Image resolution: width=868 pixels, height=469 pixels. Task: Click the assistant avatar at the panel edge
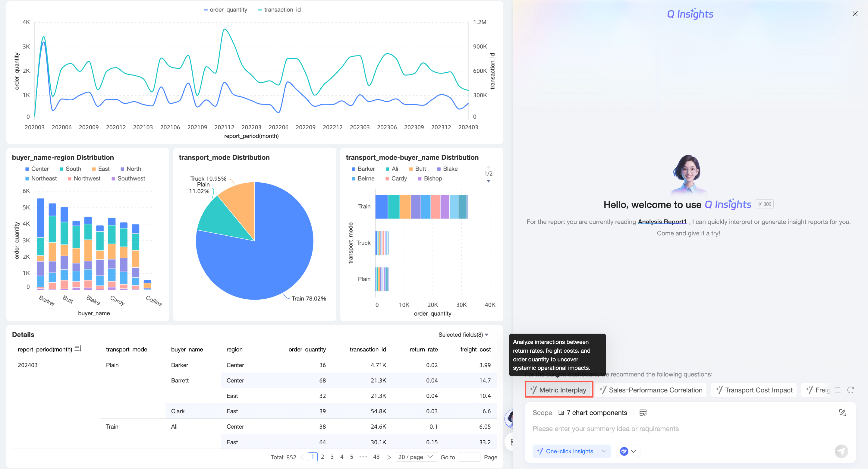pyautogui.click(x=509, y=418)
